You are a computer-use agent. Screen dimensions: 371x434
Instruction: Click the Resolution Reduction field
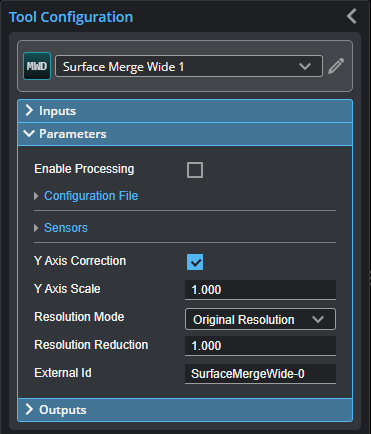pyautogui.click(x=260, y=346)
